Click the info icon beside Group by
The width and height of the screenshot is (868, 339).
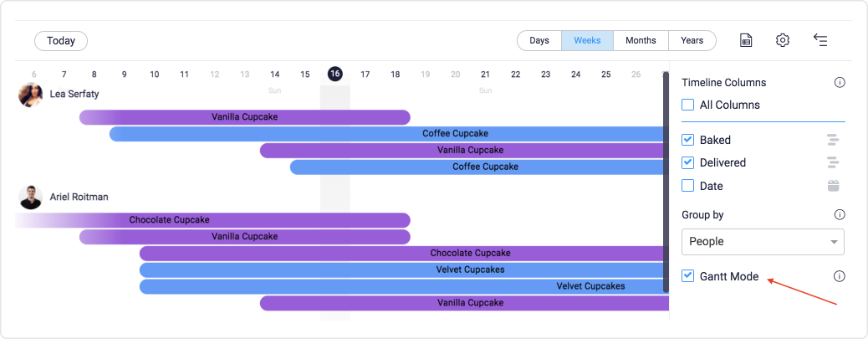[840, 214]
